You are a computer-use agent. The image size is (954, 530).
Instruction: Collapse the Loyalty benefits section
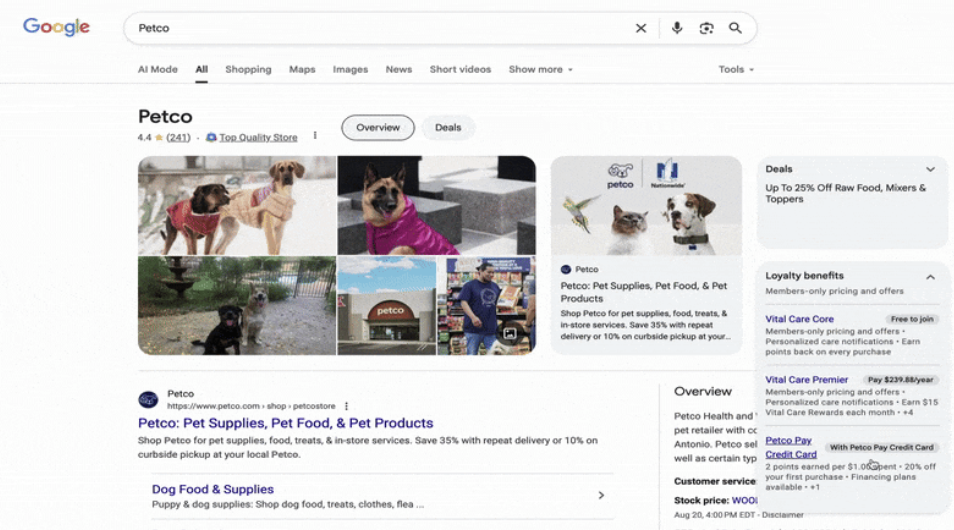(x=930, y=276)
